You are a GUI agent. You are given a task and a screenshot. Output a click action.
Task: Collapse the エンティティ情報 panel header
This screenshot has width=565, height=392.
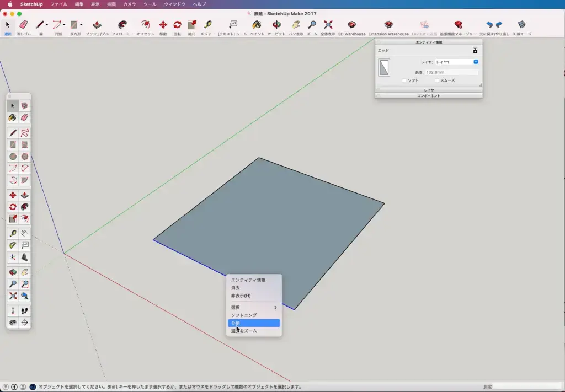click(429, 42)
